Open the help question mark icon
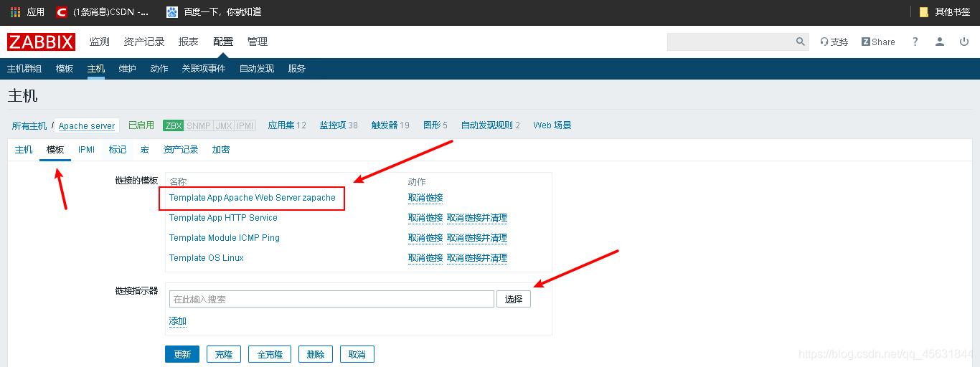This screenshot has height=367, width=980. click(x=915, y=42)
